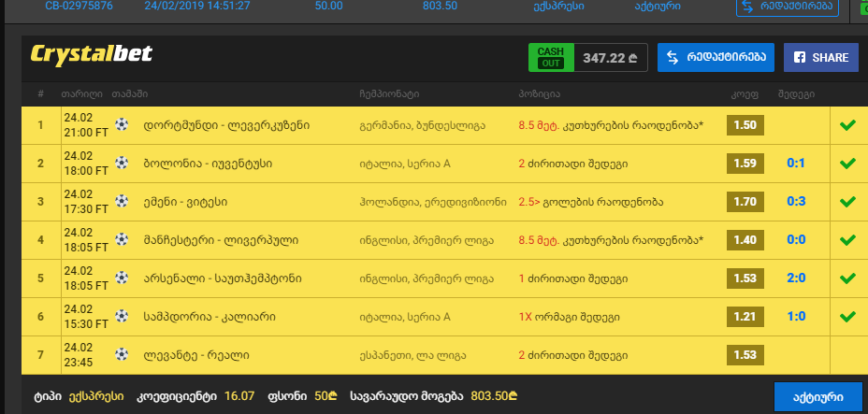Click swap arrows icon in blue რედაქტირება button
The width and height of the screenshot is (868, 414).
(672, 58)
